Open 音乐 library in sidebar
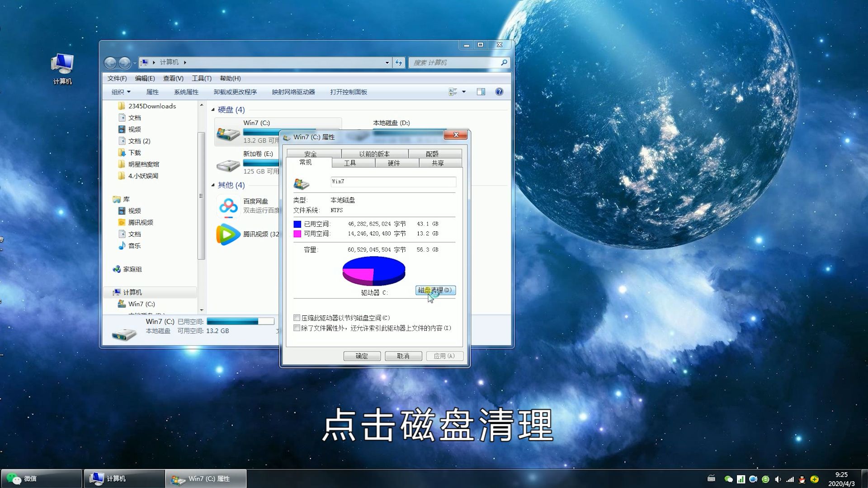Viewport: 868px width, 488px height. coord(130,246)
